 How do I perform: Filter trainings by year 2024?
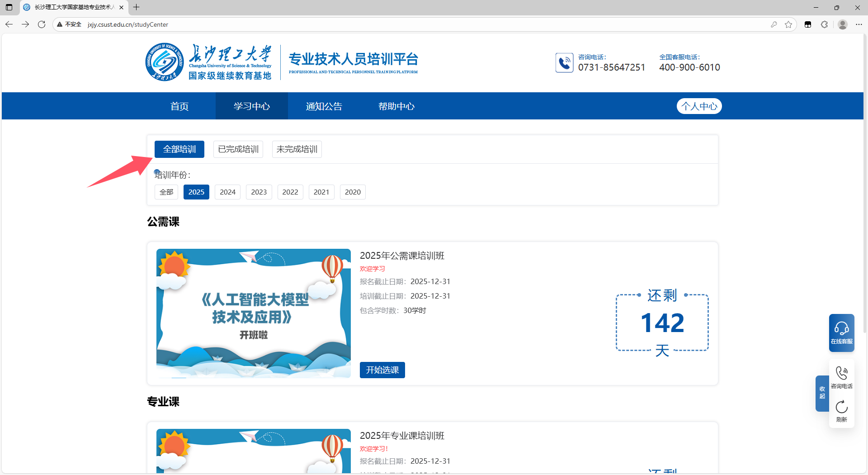(227, 192)
